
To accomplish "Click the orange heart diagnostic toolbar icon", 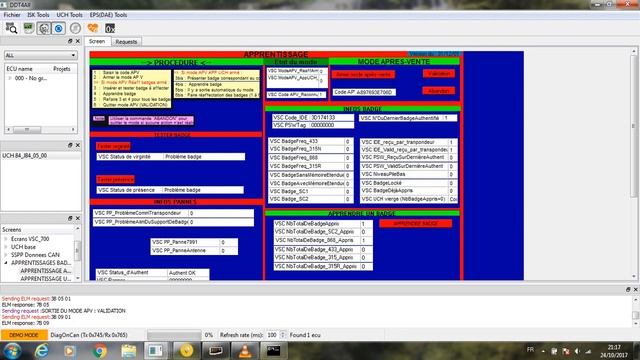I will click(93, 28).
